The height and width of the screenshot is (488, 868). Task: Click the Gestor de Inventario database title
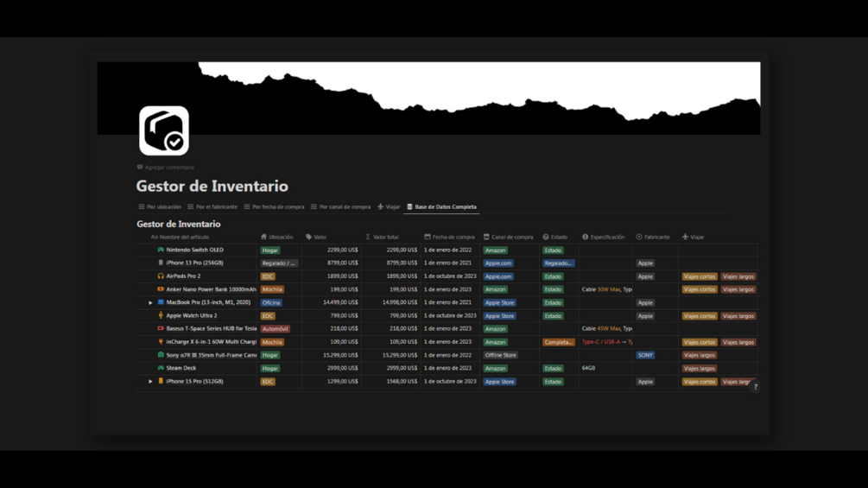click(179, 224)
